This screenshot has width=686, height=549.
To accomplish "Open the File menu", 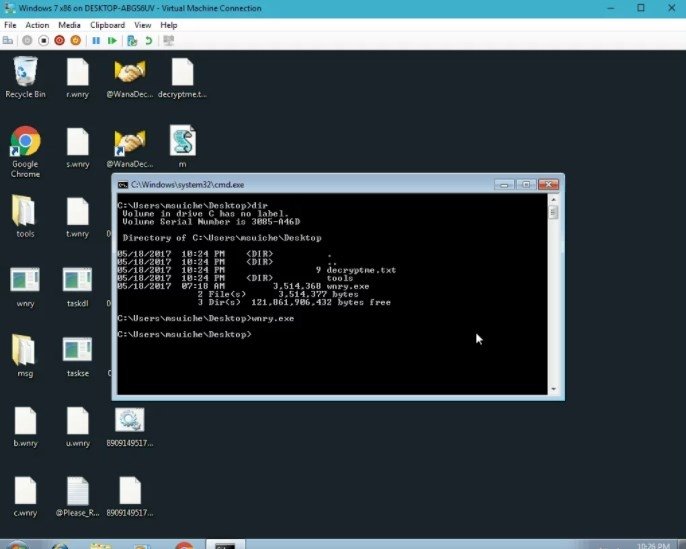I will pos(10,25).
